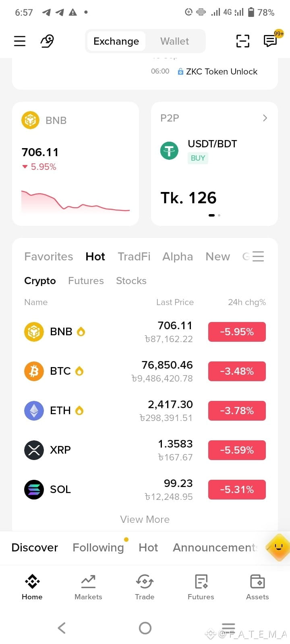Open the hamburger menu icon
290x644 pixels.
pos(20,41)
